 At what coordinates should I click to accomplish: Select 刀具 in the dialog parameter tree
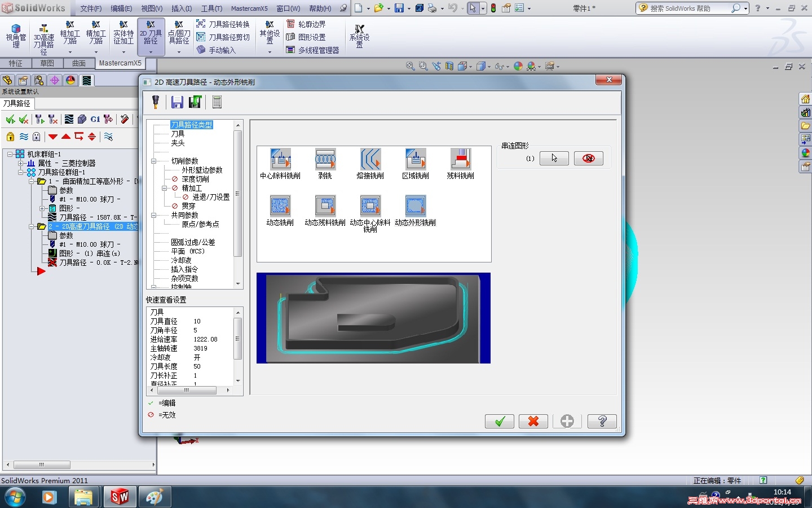[178, 134]
